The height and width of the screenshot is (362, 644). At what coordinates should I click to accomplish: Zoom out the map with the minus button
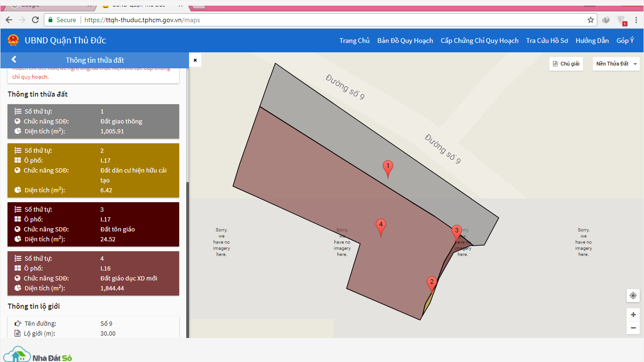point(633,328)
